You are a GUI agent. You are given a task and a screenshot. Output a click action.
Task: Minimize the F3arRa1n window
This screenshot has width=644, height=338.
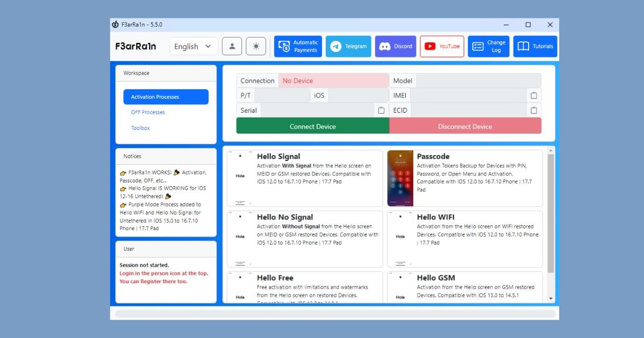pyautogui.click(x=506, y=25)
